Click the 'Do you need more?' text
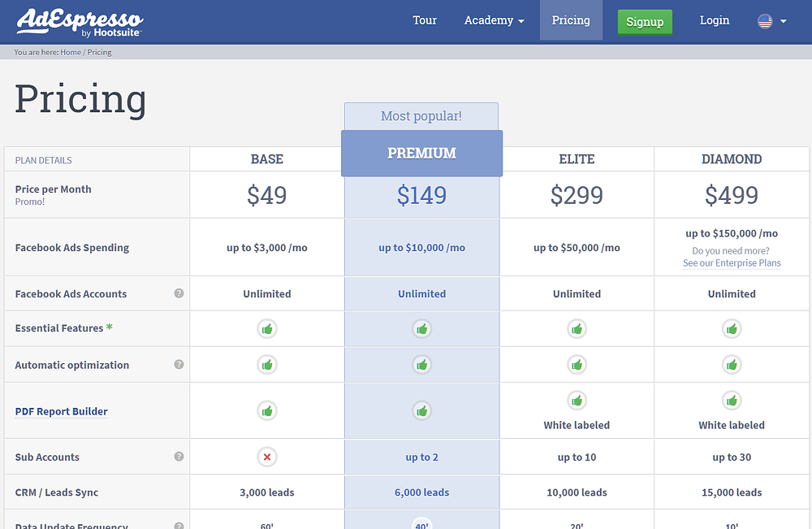Screen dimensions: 812x529 click(731, 251)
